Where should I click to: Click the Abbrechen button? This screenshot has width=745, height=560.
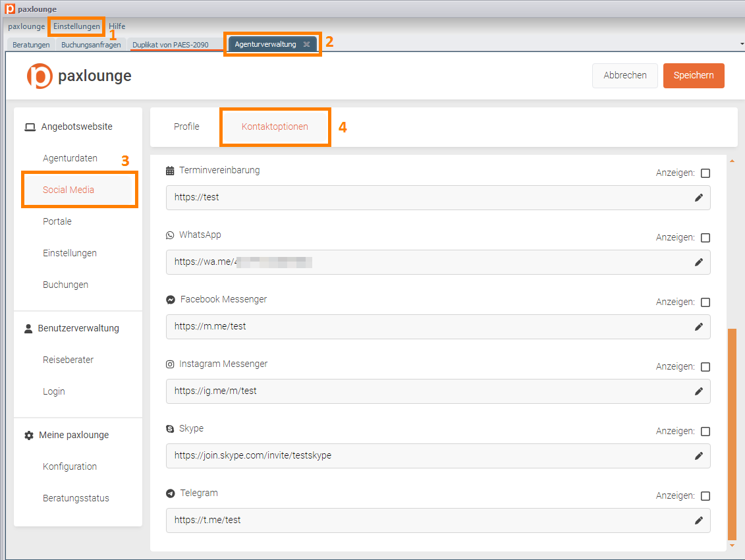point(625,76)
